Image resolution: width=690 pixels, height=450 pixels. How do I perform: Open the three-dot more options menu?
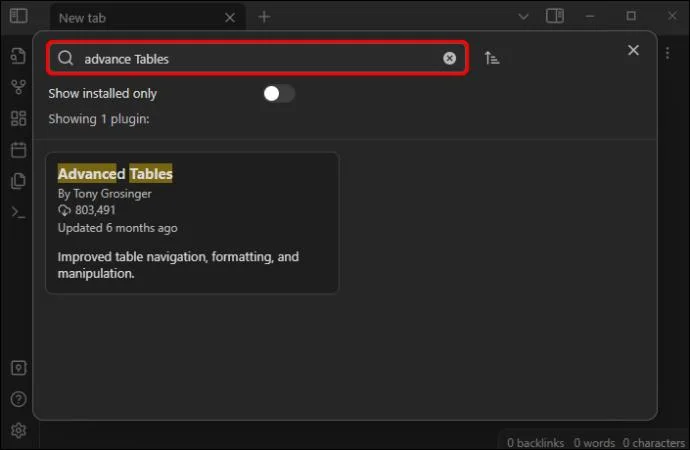click(x=668, y=53)
